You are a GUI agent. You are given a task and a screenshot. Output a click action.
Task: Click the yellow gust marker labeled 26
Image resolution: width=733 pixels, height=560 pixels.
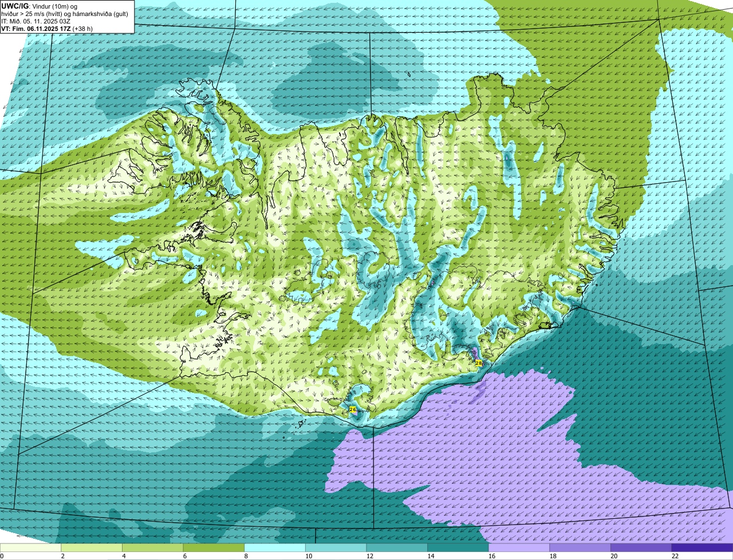click(x=353, y=410)
